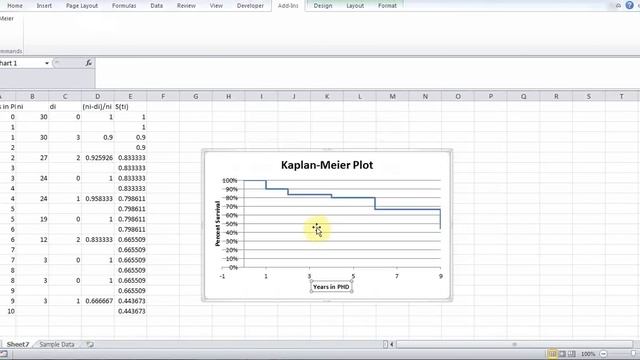
Task: Select ni cell with value 12
Action: [32, 239]
